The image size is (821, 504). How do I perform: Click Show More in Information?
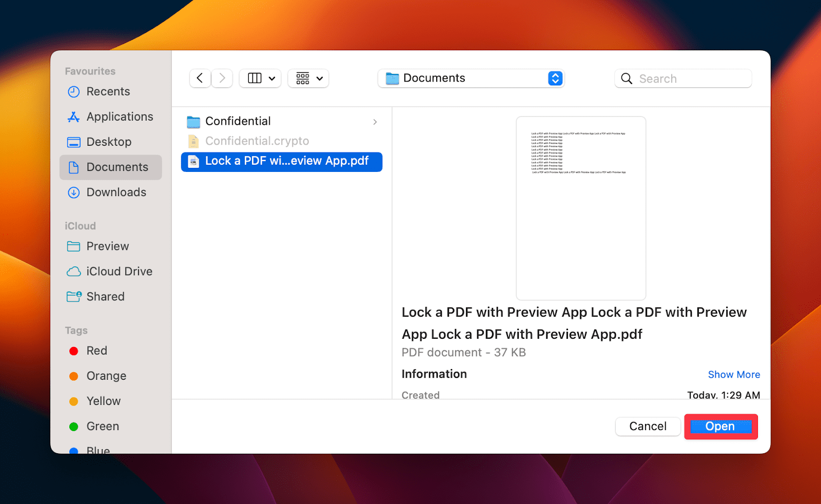click(734, 375)
